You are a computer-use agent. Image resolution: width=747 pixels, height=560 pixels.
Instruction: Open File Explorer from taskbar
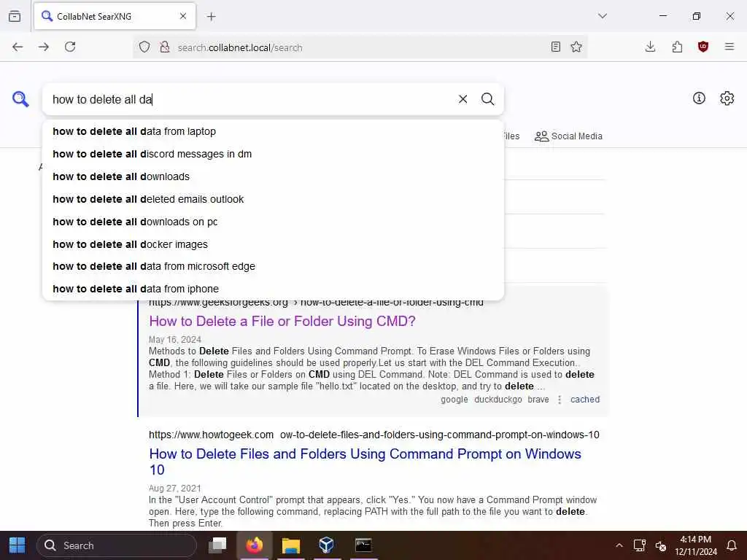pyautogui.click(x=290, y=545)
